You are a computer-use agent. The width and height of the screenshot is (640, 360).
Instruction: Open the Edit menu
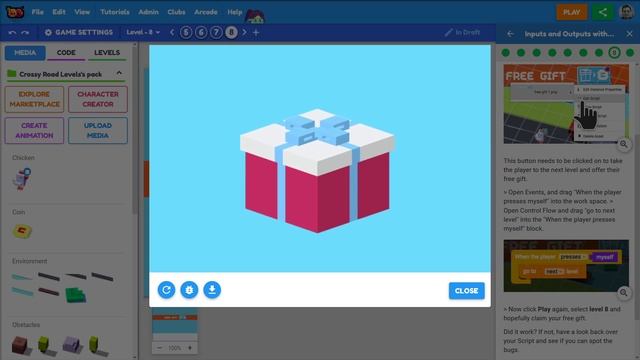point(59,12)
